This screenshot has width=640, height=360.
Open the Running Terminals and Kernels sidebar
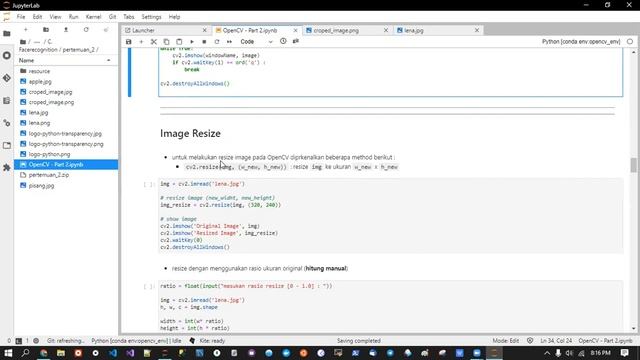(7, 56)
